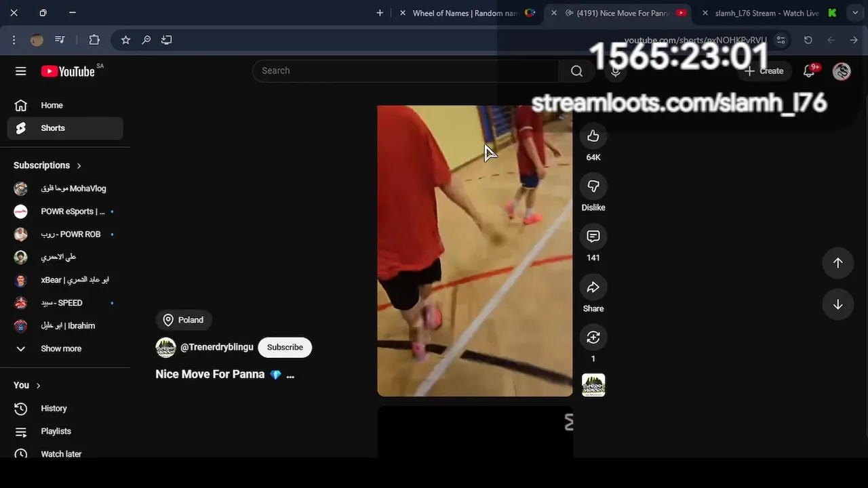Open the YouTube hamburger guide menu
Screen dimensions: 868x488
21,71
